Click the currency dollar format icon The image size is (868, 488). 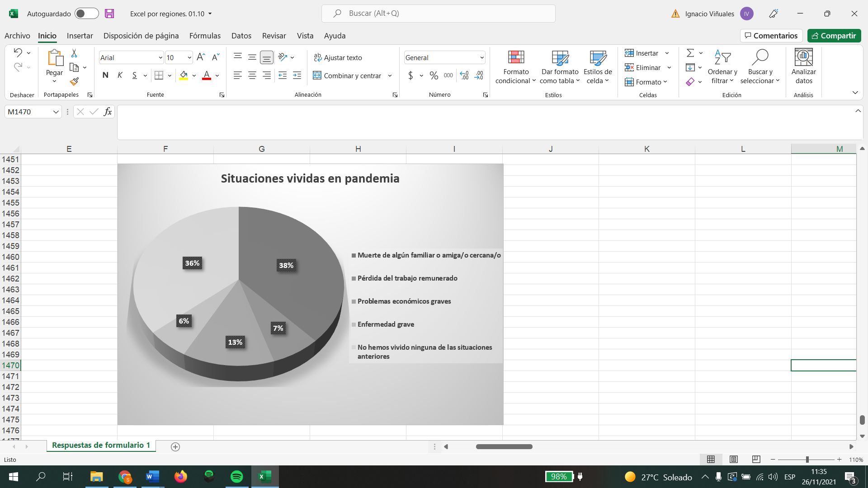(410, 75)
